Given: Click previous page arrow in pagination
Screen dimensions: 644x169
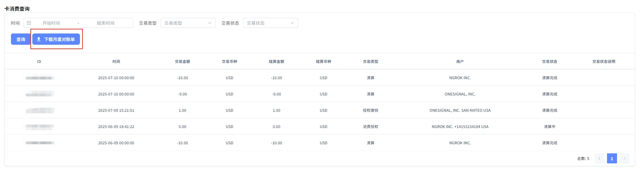Looking at the screenshot, I should (599, 158).
